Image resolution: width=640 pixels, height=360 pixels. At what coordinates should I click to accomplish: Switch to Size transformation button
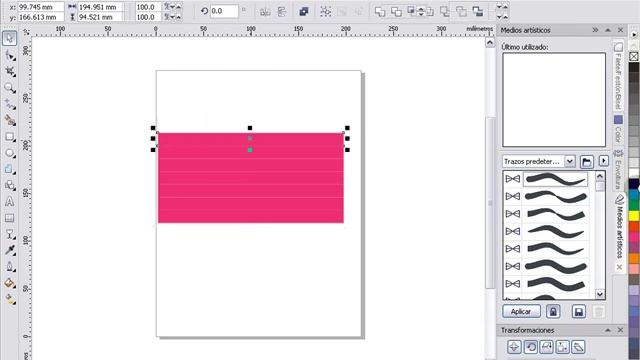coord(562,347)
